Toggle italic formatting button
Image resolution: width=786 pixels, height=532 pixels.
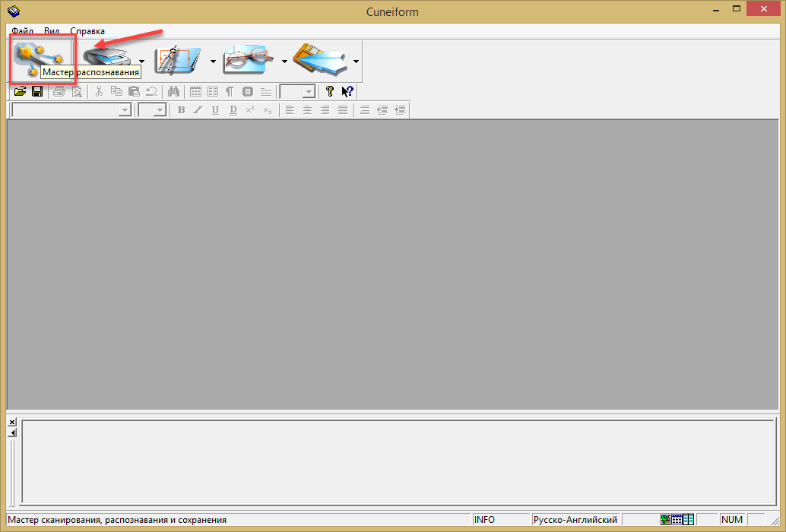pos(198,110)
